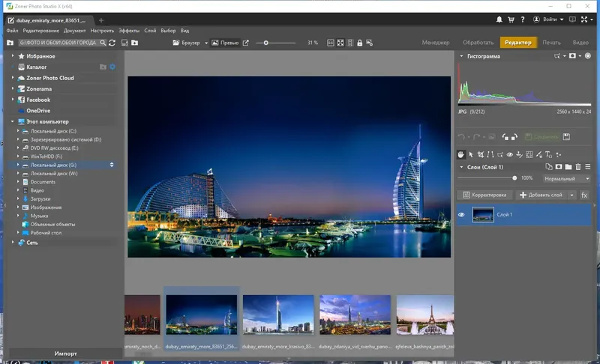Click the fx layer effects button
Viewport: 600px width, 364px height.
click(x=584, y=195)
